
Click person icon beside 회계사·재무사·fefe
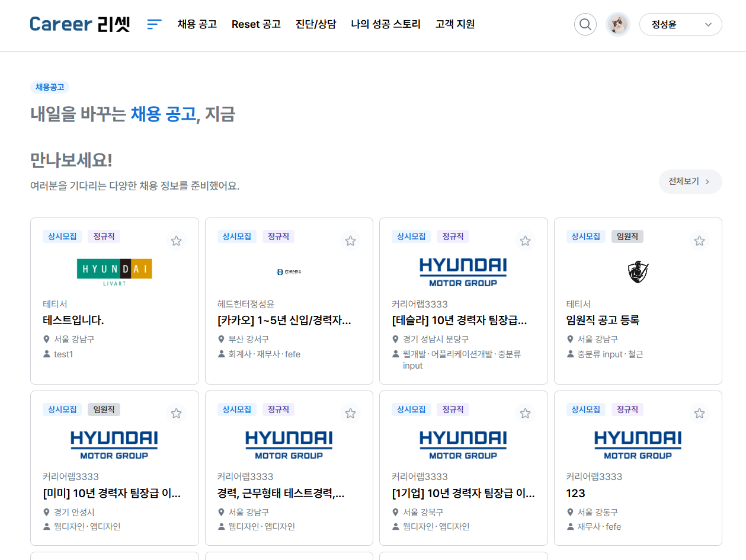pos(222,354)
